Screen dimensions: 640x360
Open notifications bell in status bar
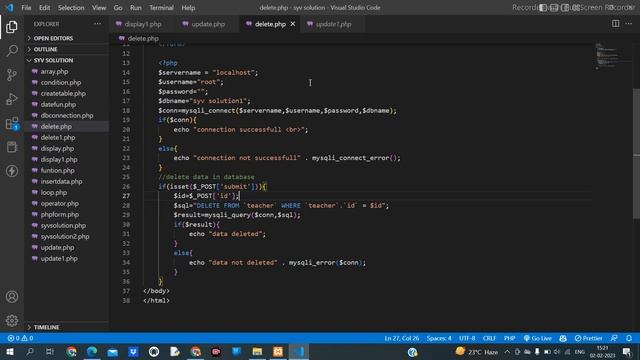tap(629, 338)
